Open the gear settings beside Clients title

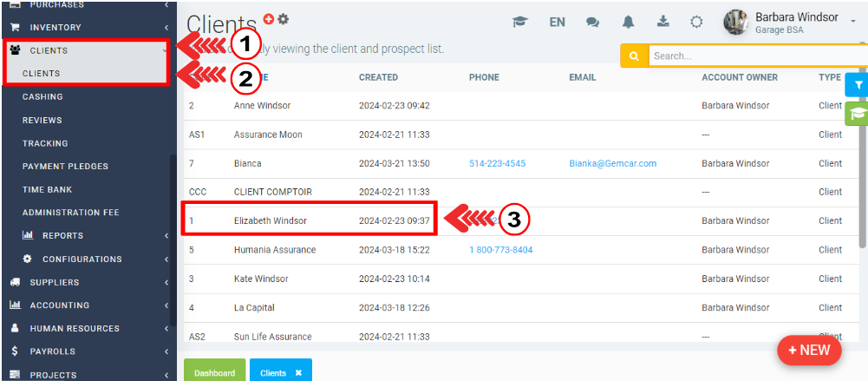[x=283, y=18]
